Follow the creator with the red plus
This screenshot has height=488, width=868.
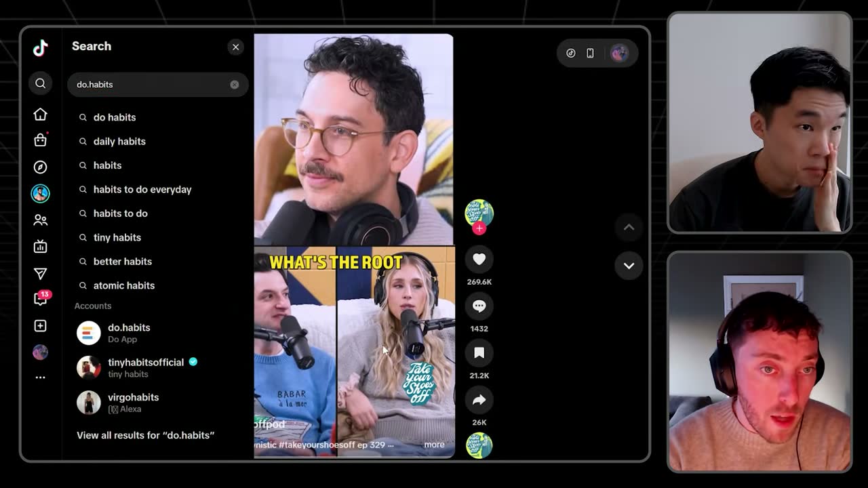click(x=479, y=228)
